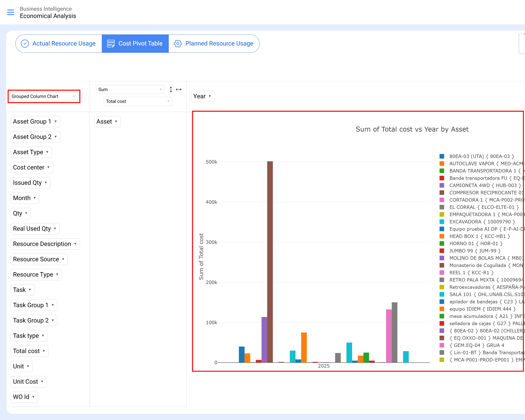Click the vertical sort arrow icon
This screenshot has height=420, width=525.
[171, 89]
